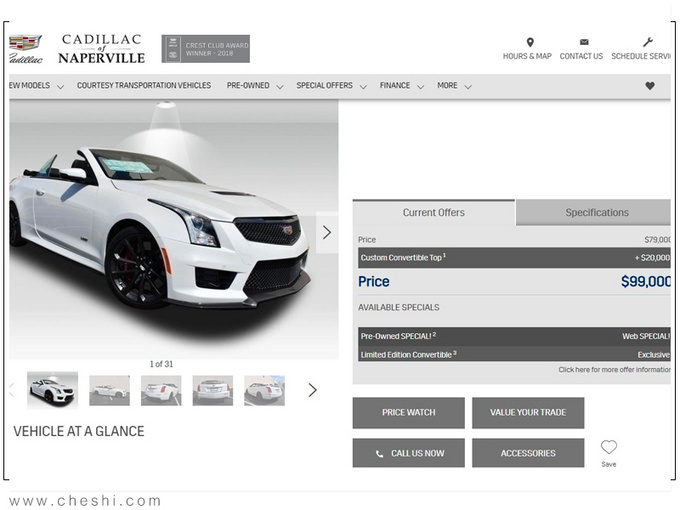Image resolution: width=680 pixels, height=510 pixels.
Task: Select the second thumbnail showing side view
Action: coord(109,391)
